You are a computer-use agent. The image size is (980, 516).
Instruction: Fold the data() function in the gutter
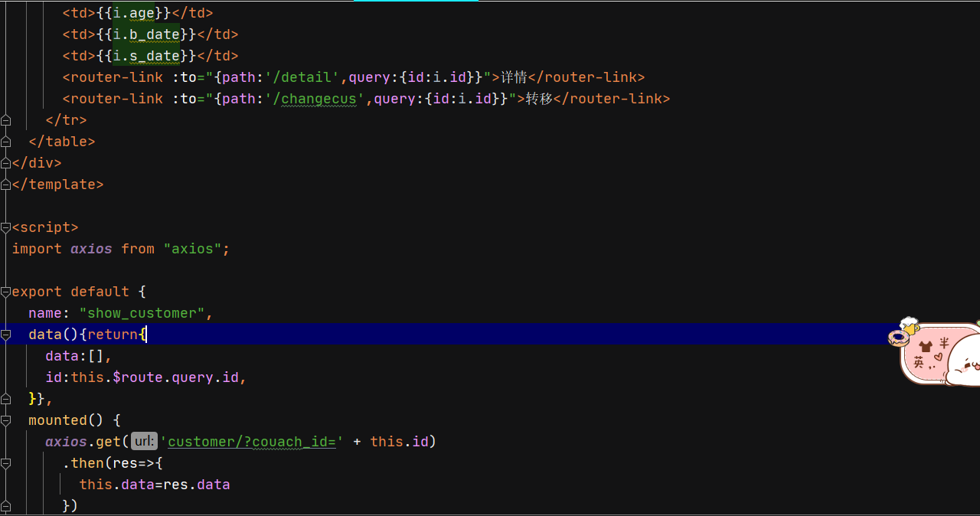5,335
